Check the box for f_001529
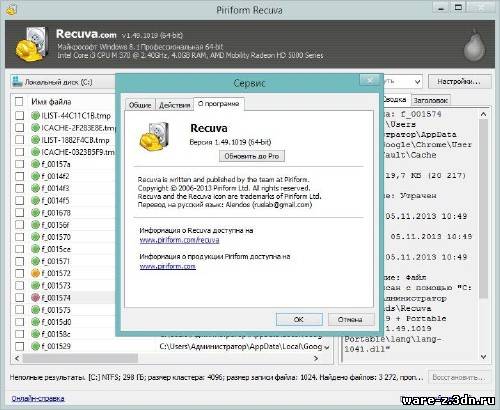 [x=19, y=346]
